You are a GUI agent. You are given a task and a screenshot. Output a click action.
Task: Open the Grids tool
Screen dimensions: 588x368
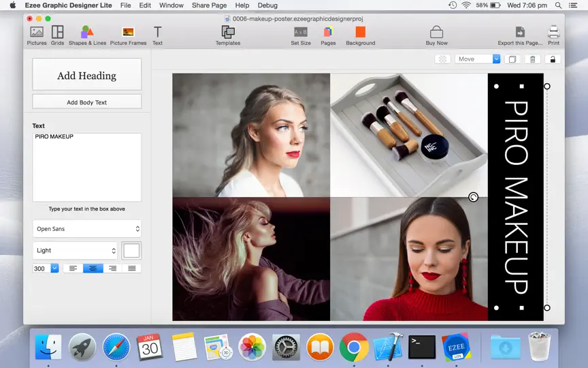tap(57, 35)
